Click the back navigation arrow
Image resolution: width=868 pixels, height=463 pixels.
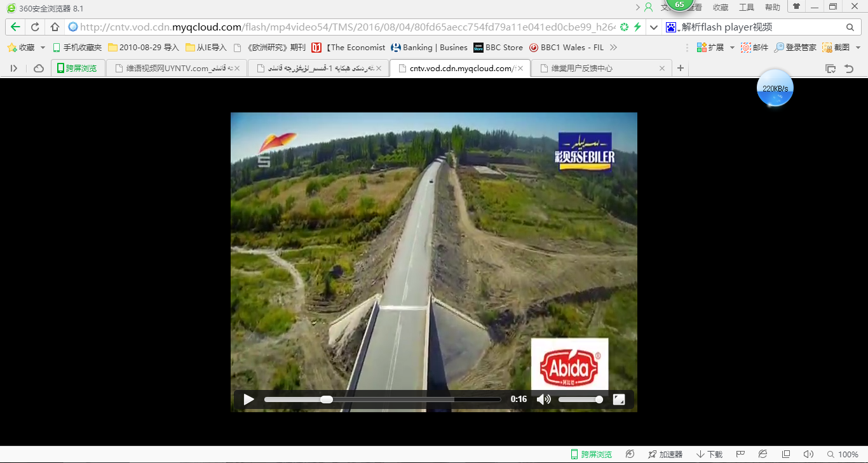click(x=15, y=27)
